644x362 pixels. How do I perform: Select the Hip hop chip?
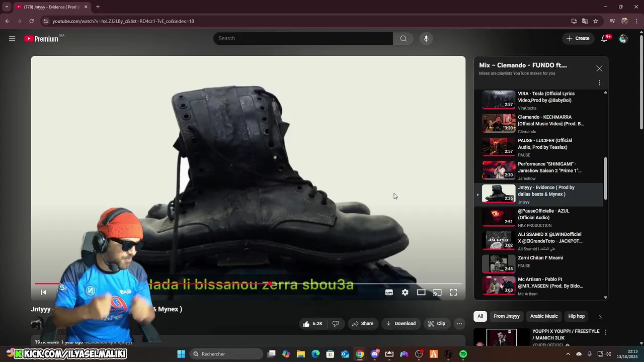tap(576, 316)
